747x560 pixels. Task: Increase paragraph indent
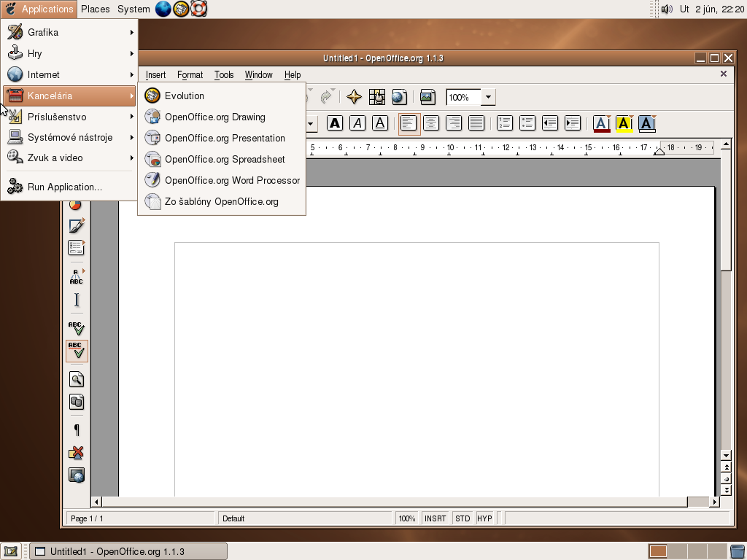point(572,123)
